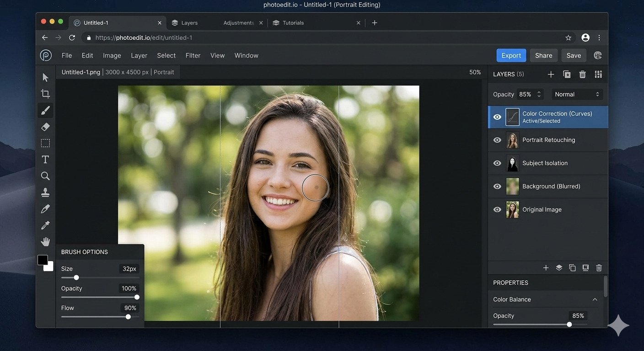This screenshot has height=351, width=644.
Task: Click the Color Balance Opacity slider handle
Action: [x=569, y=324]
